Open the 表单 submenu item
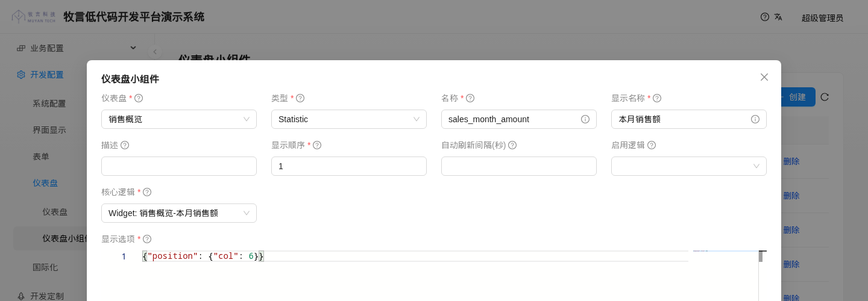Image resolution: width=868 pixels, height=301 pixels. (41, 157)
